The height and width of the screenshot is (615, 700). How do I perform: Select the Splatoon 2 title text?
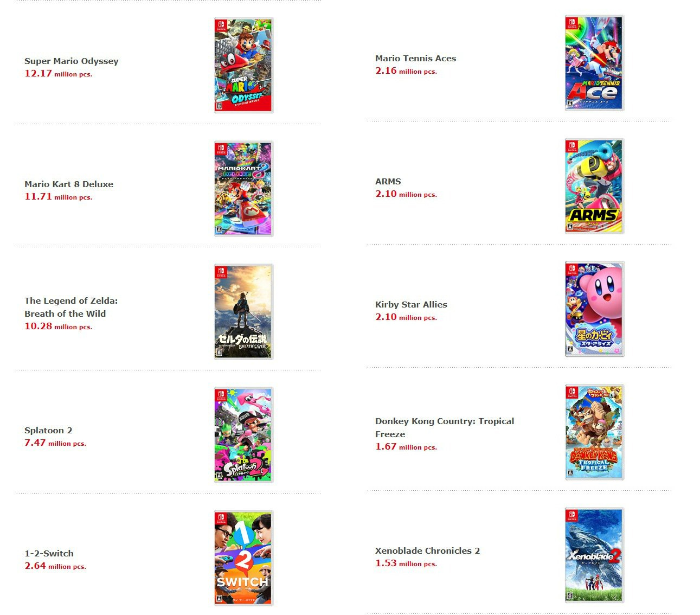(x=48, y=431)
